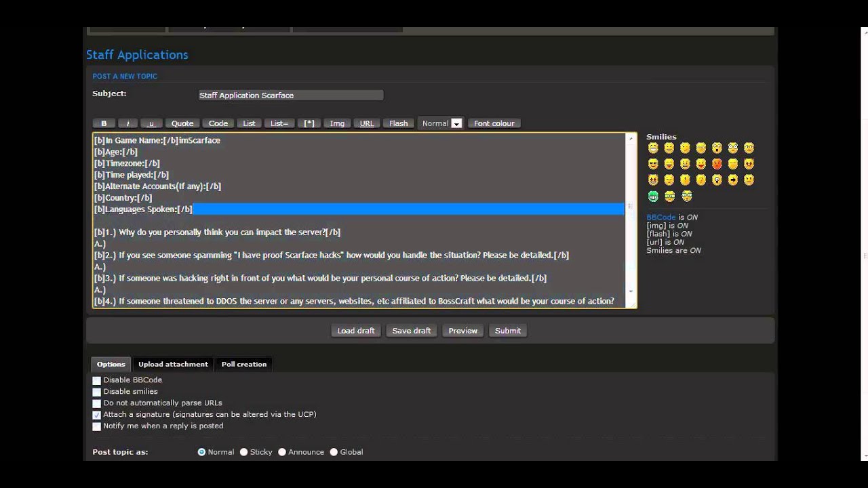
Task: Check the Disable BBCode option
Action: (x=97, y=381)
